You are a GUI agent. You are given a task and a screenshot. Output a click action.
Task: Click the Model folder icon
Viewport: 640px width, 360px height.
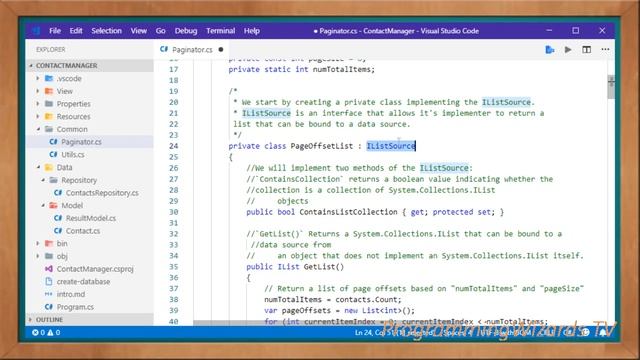pyautogui.click(x=53, y=205)
